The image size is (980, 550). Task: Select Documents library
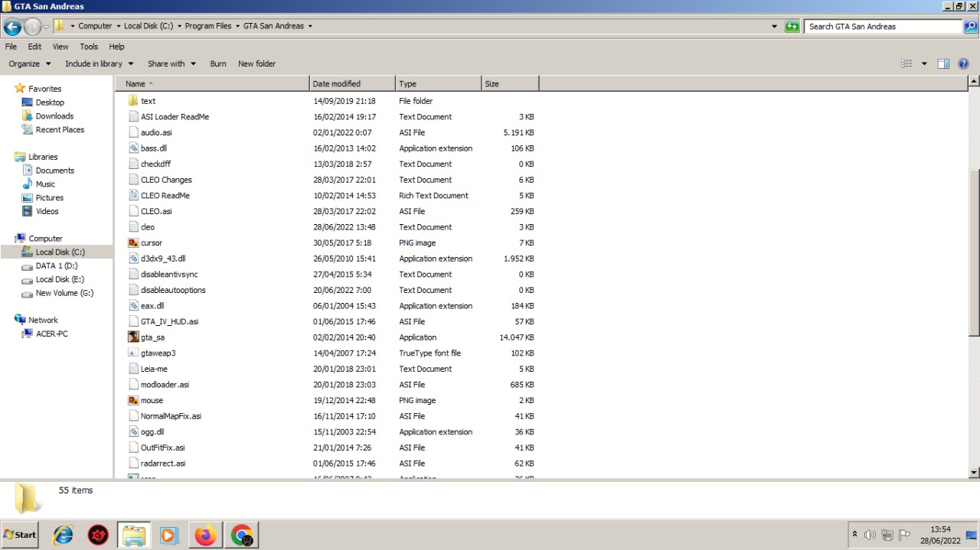point(55,171)
